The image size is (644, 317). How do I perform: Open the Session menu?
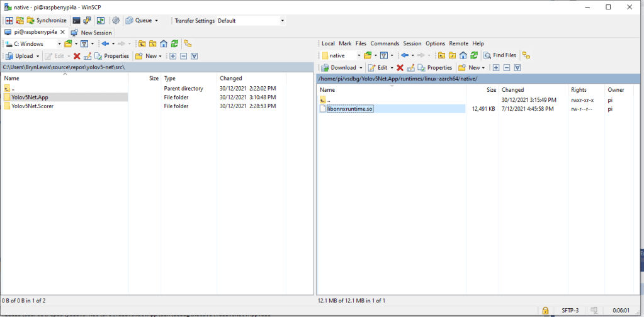point(412,43)
